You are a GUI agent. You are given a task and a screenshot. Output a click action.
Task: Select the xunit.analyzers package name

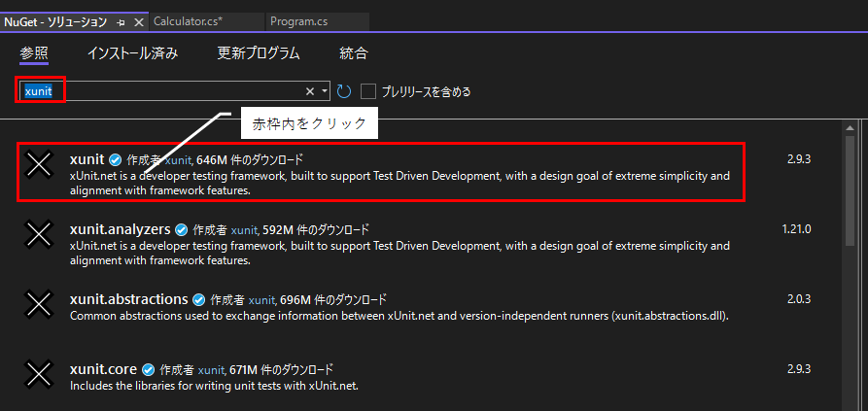121,229
